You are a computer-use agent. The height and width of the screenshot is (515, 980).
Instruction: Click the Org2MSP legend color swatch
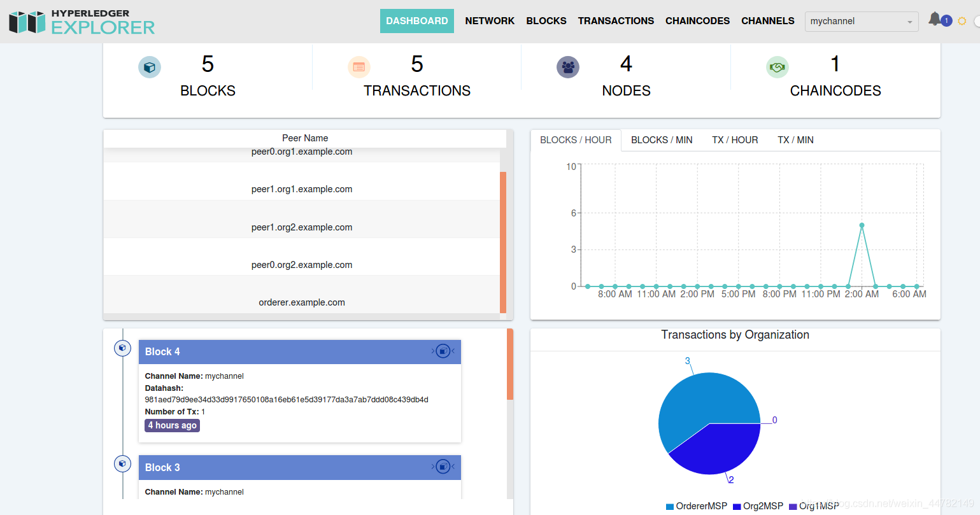coord(737,507)
